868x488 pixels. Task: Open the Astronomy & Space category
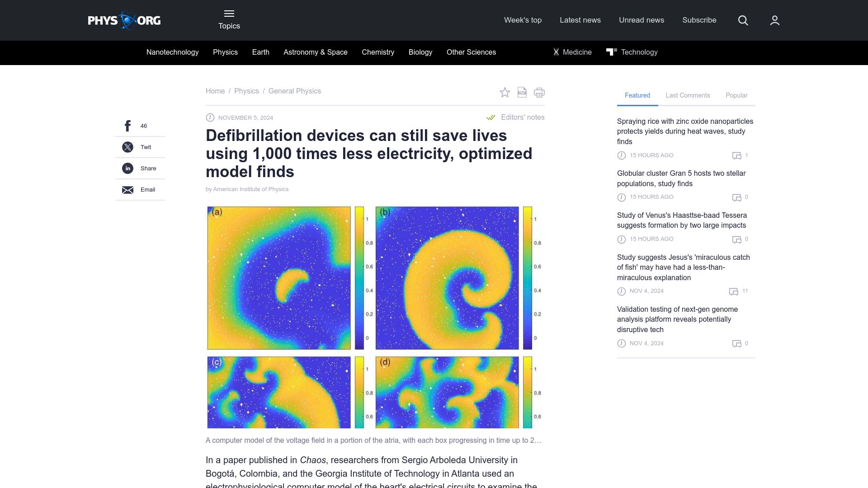click(x=316, y=52)
